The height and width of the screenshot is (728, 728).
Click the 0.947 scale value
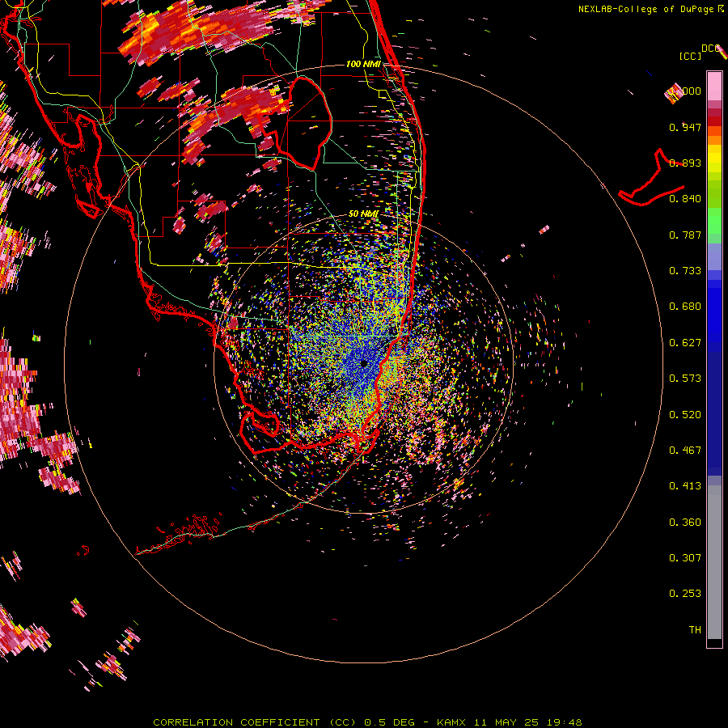pyautogui.click(x=685, y=127)
